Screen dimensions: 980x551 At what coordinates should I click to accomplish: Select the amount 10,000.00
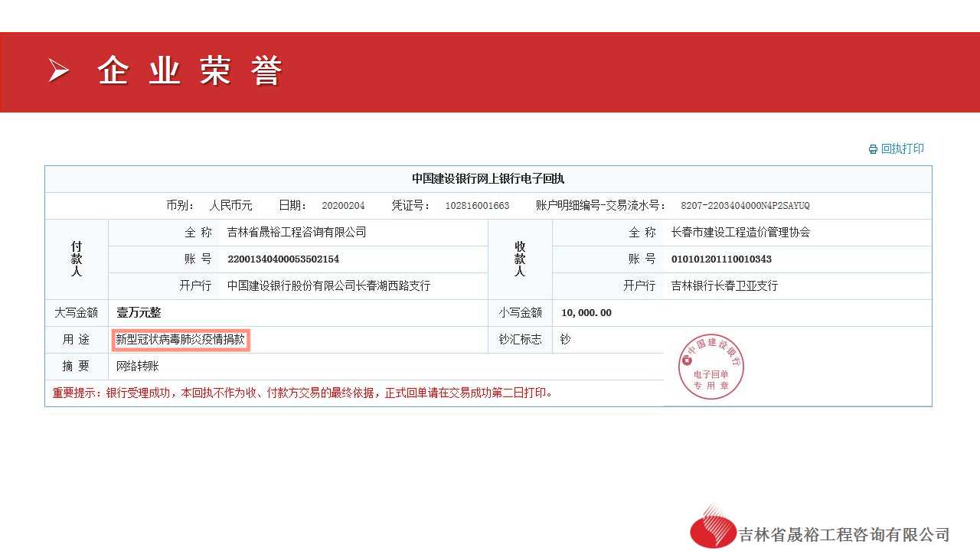click(x=586, y=313)
